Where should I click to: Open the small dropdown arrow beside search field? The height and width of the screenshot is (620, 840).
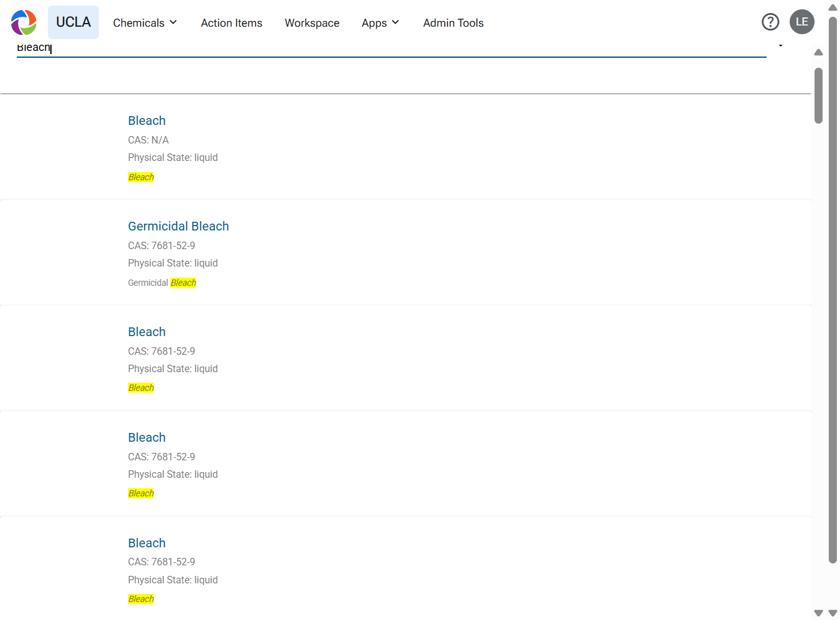tap(780, 46)
